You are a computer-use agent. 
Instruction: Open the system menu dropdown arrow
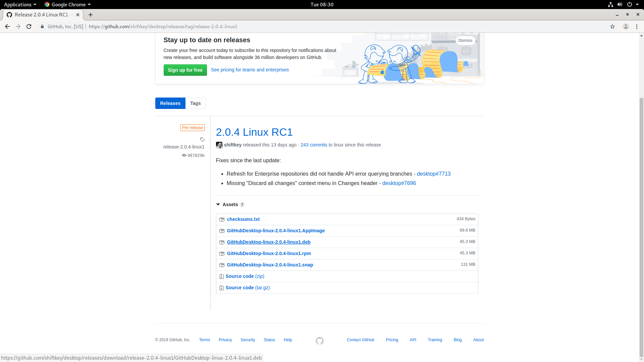[637, 4]
